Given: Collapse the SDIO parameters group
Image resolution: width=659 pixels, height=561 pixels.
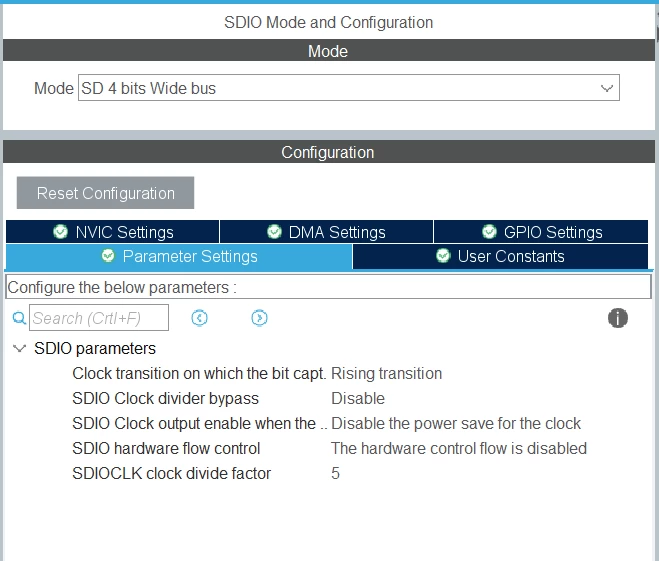Looking at the screenshot, I should [x=19, y=348].
